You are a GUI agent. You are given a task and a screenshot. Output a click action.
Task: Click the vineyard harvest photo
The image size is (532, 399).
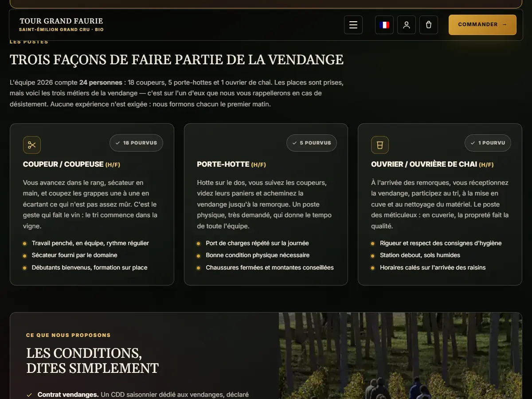400,356
